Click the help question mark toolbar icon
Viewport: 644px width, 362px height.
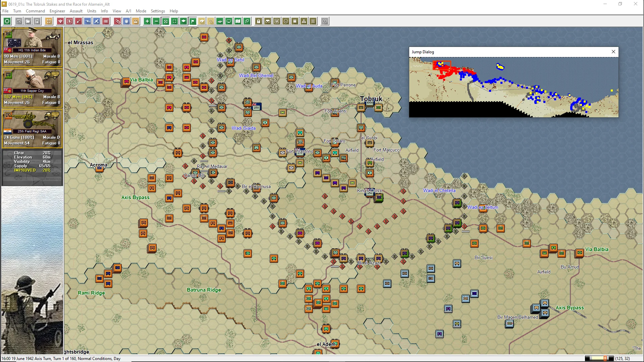[x=325, y=21]
